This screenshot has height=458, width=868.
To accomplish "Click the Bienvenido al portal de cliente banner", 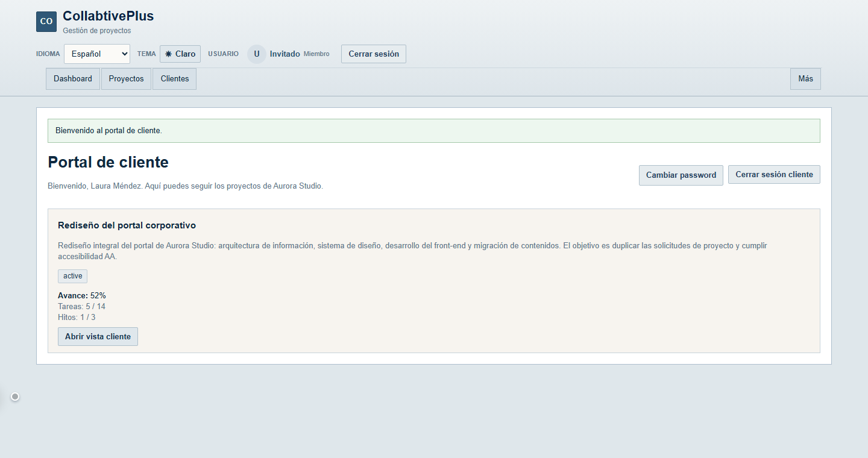I will pos(434,131).
